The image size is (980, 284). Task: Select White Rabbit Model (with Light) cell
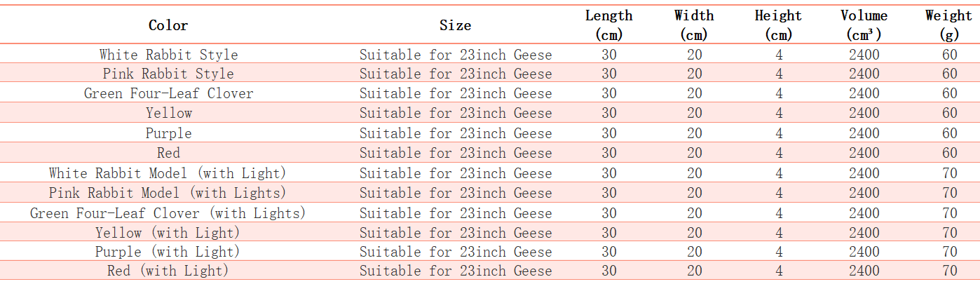point(168,173)
